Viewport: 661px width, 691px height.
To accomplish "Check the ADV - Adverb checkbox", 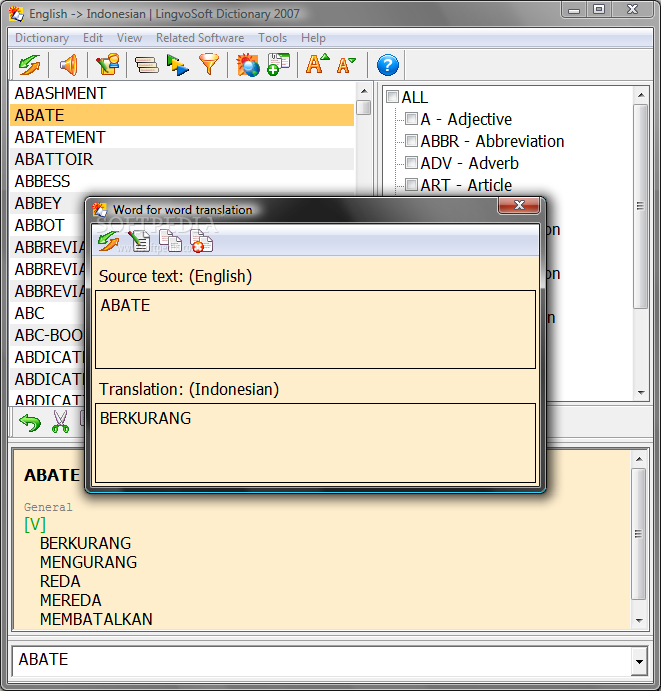I will click(x=411, y=163).
